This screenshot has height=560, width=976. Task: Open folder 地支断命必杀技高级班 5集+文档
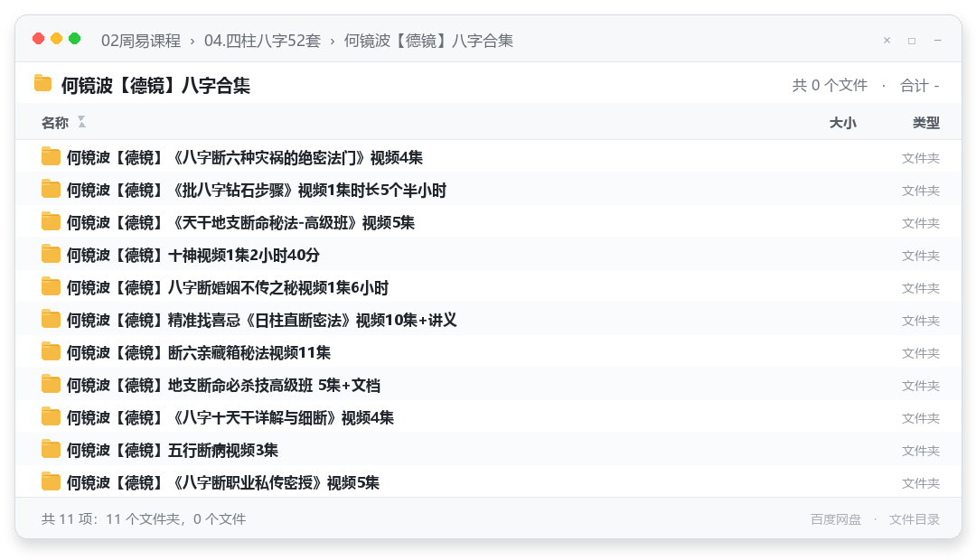pos(223,385)
